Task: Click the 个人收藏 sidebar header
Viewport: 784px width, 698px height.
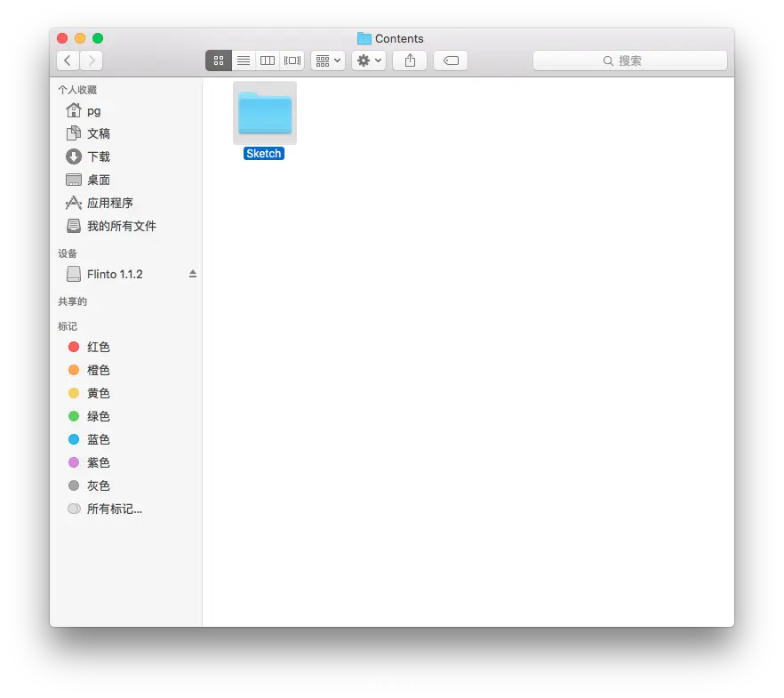Action: point(77,90)
